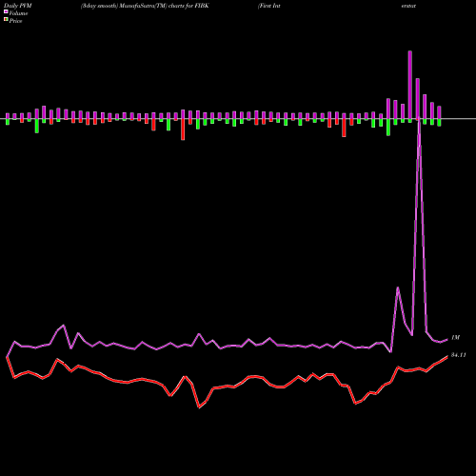Click the end point of the red price line
Image resolution: width=476 pixels, height=476 pixels.
[447, 357]
